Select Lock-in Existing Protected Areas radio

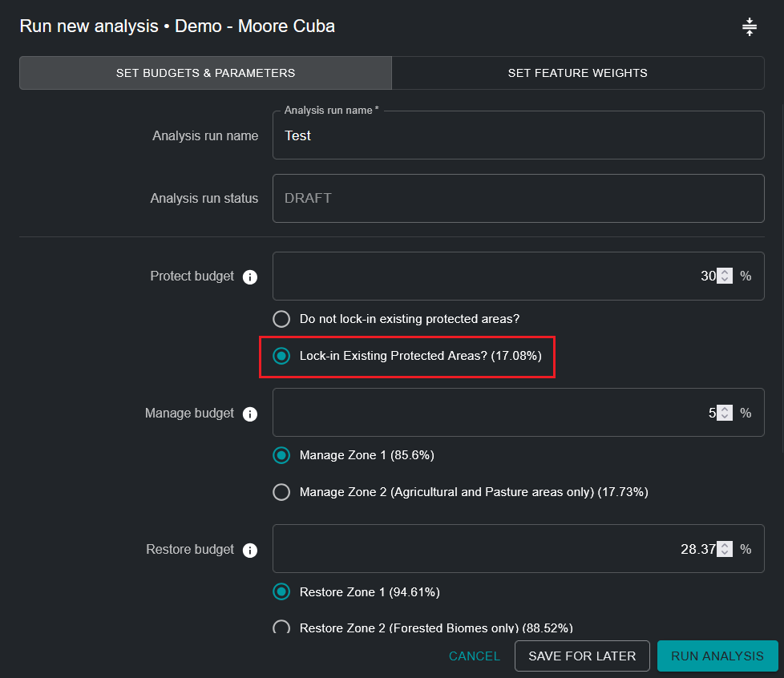click(281, 356)
